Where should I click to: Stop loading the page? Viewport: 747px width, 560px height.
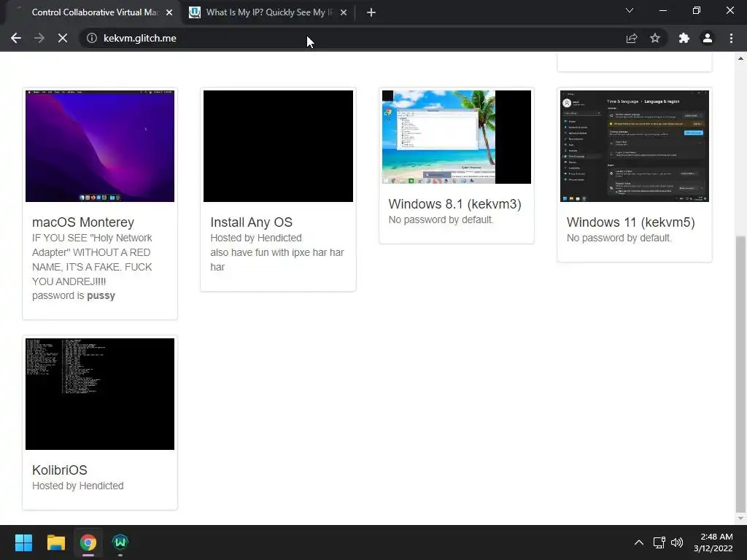tap(63, 38)
